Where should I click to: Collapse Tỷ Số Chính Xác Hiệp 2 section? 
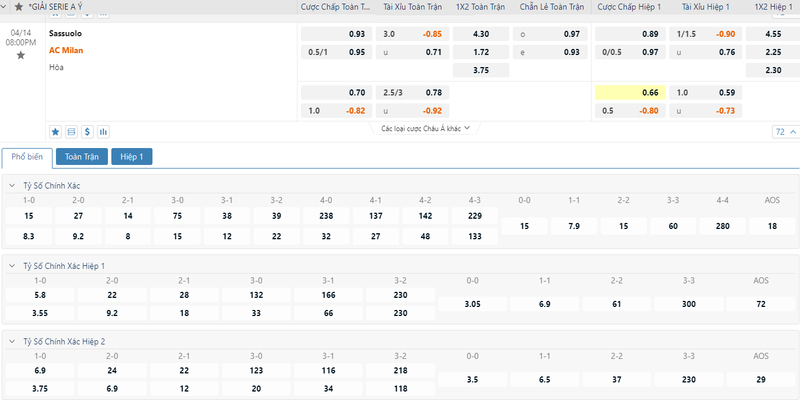(12, 341)
